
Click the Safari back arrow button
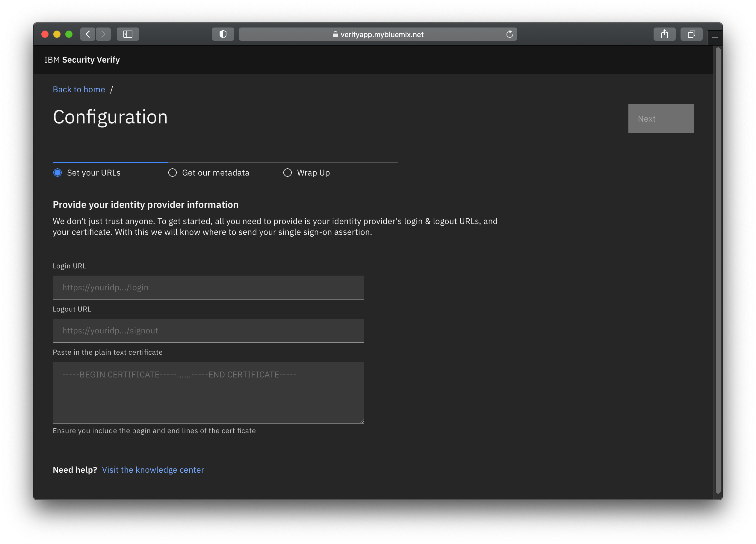point(88,34)
